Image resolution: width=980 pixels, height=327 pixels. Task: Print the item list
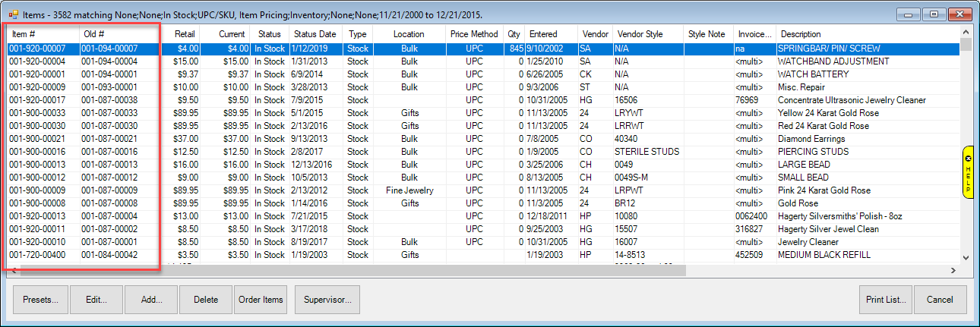click(x=886, y=300)
